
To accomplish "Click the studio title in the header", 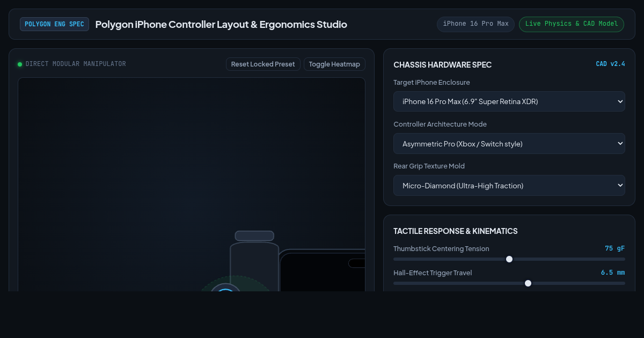I will [x=221, y=24].
